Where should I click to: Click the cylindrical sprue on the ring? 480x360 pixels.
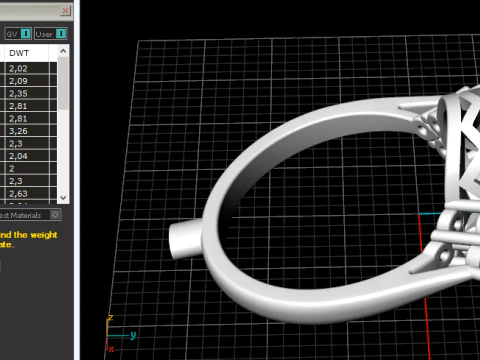coord(185,239)
